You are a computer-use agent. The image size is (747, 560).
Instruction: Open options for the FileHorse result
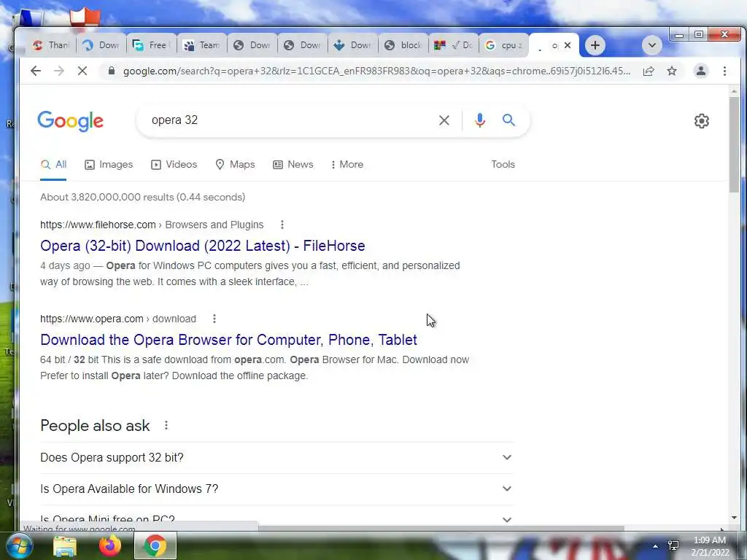click(282, 225)
